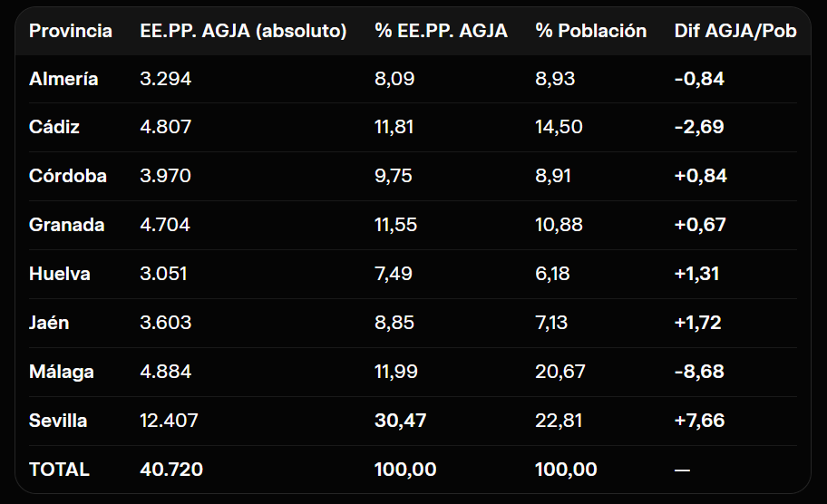827x504 pixels.
Task: Select the 40.720 total value
Action: tap(170, 470)
